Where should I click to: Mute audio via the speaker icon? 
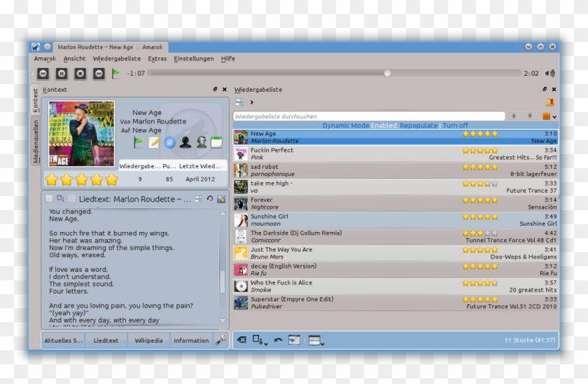549,73
